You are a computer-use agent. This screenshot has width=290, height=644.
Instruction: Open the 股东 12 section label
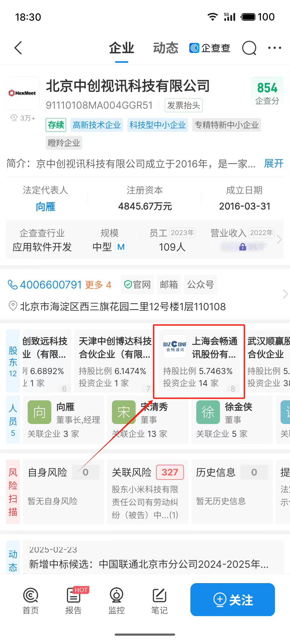click(13, 361)
